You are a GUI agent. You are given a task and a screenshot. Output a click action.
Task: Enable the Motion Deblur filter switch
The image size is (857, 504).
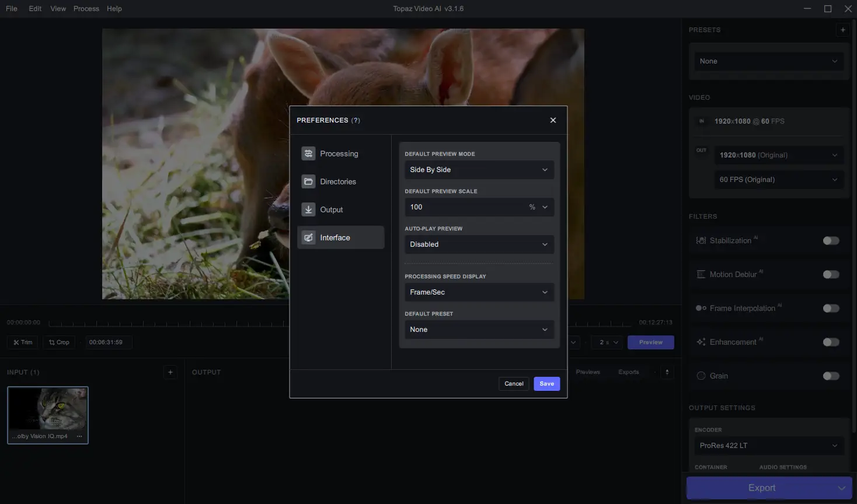click(x=831, y=275)
